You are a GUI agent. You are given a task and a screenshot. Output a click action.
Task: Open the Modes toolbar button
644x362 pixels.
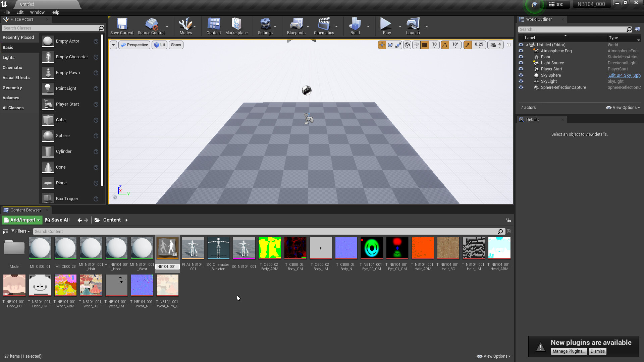coord(185,26)
